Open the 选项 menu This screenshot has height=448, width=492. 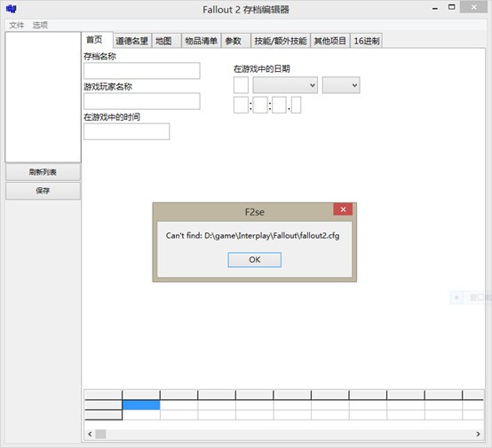(40, 25)
